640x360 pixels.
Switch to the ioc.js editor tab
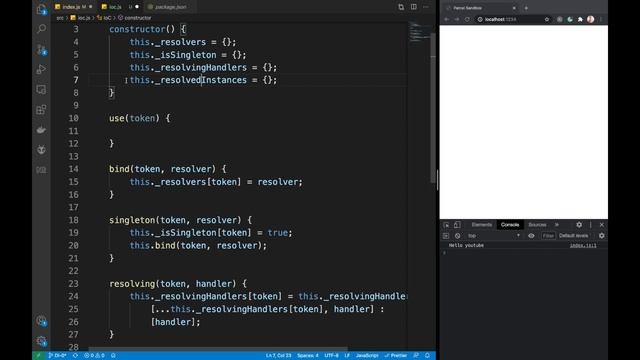click(120, 7)
